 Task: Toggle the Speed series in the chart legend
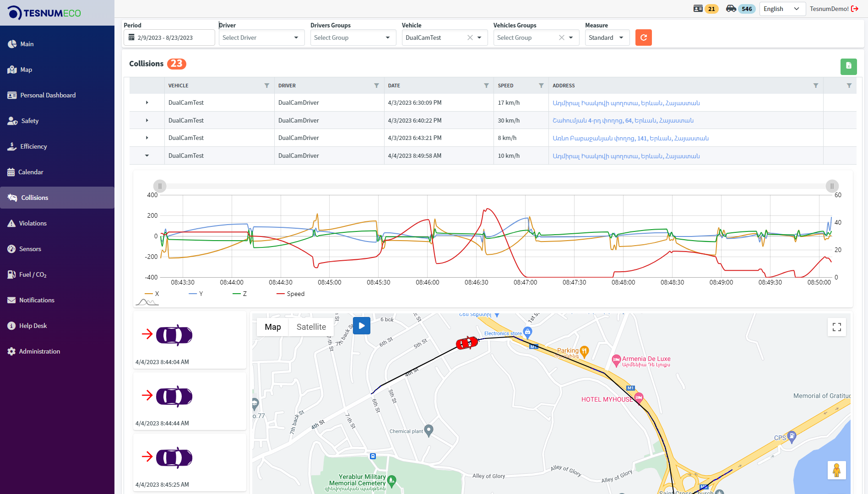click(x=290, y=294)
